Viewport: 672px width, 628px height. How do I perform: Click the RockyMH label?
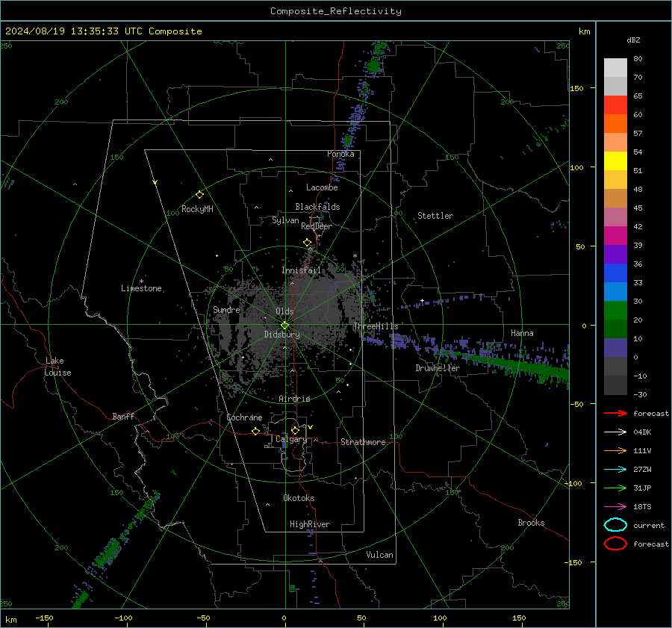(x=197, y=209)
